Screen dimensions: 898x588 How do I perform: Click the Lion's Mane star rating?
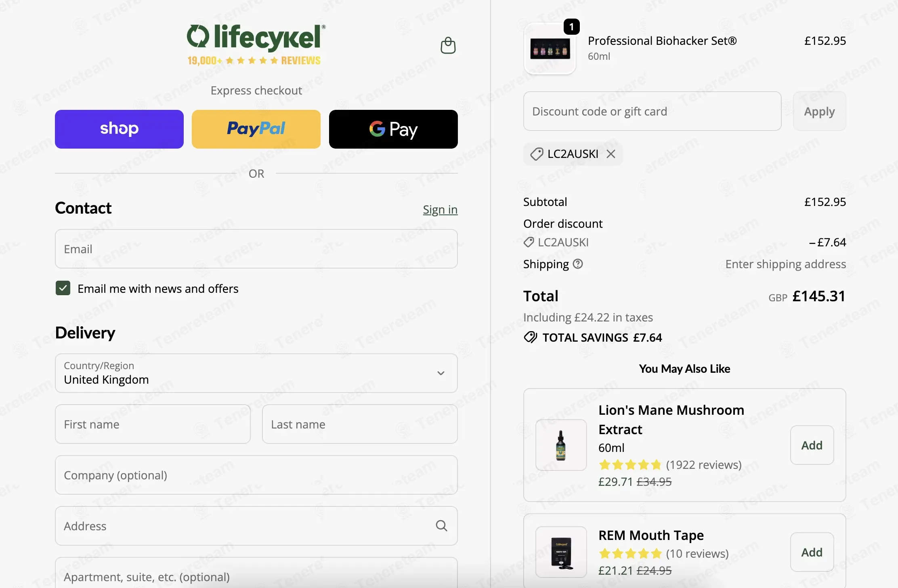[x=630, y=465]
